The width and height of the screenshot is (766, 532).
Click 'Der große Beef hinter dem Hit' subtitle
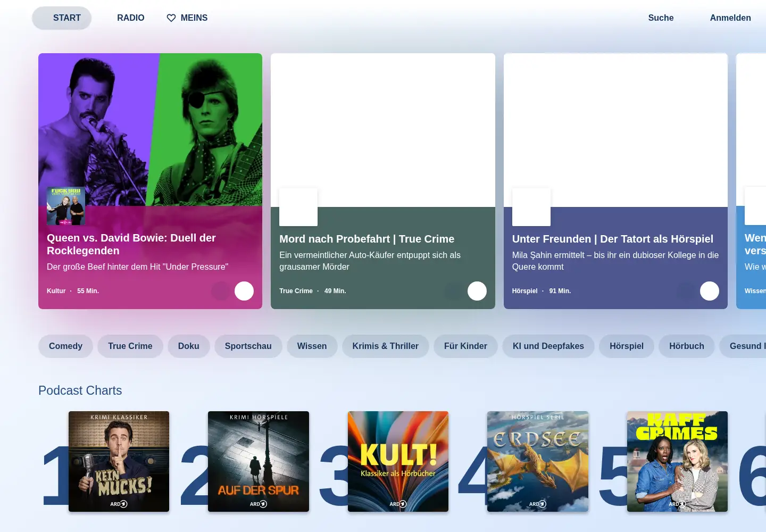[x=137, y=267]
